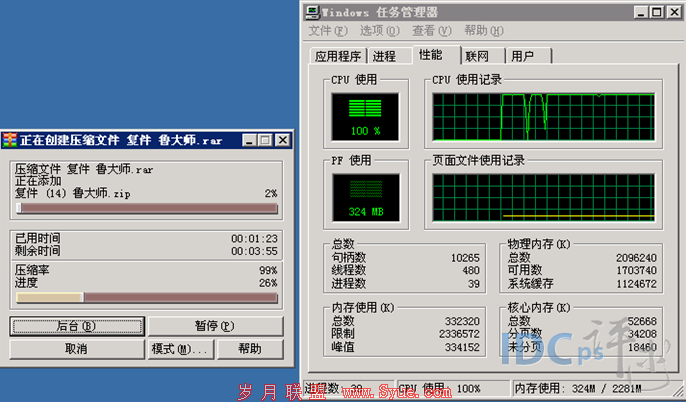Click the 进程数 value 39 in 总数 group

474,284
